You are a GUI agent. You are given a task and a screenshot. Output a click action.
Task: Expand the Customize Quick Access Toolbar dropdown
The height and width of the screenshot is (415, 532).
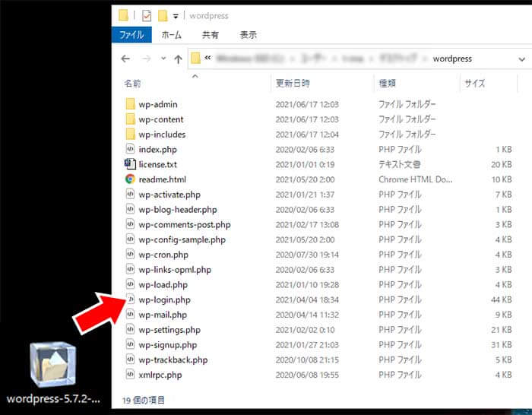tap(176, 16)
